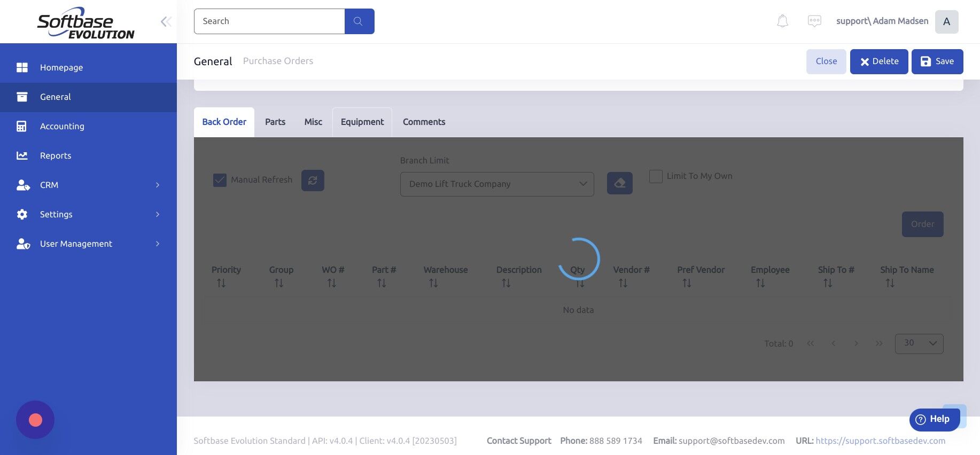Open the notifications bell
Screen dimensions: 980x455
click(782, 21)
